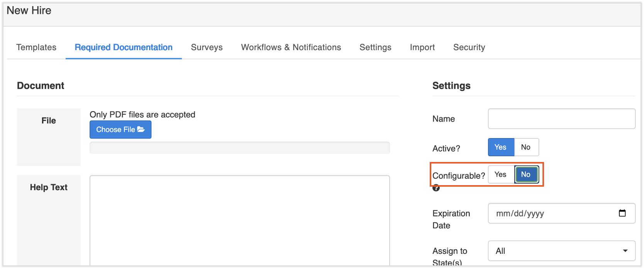This screenshot has height=270, width=644.
Task: Click the Choose File button
Action: tap(120, 130)
